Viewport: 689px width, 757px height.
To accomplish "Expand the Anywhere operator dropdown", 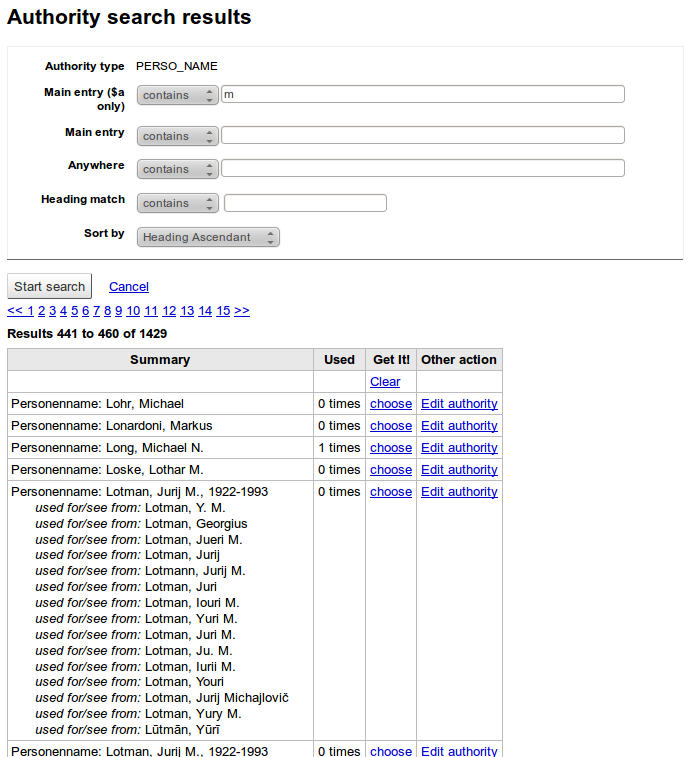I will (177, 169).
